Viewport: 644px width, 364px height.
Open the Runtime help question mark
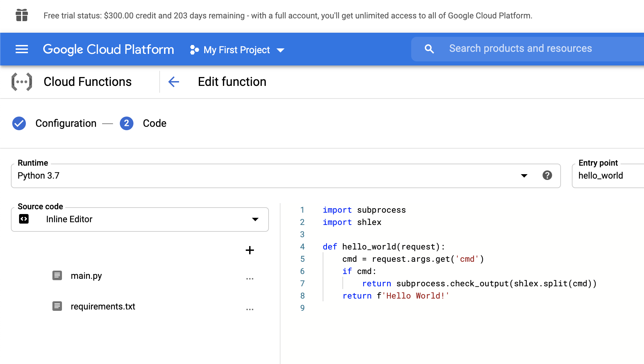(547, 175)
